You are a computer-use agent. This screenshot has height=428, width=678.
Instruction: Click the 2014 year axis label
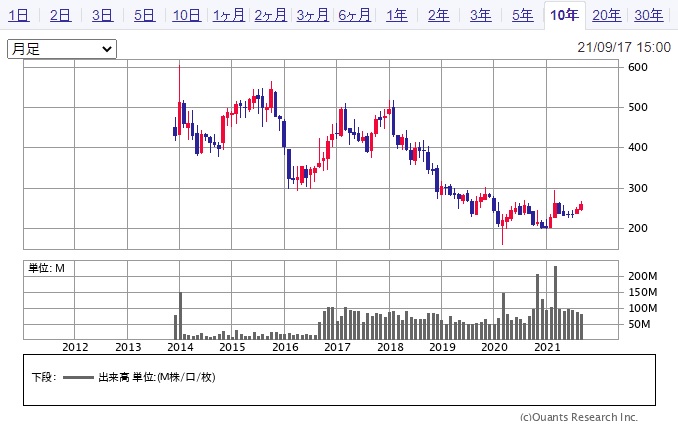180,347
